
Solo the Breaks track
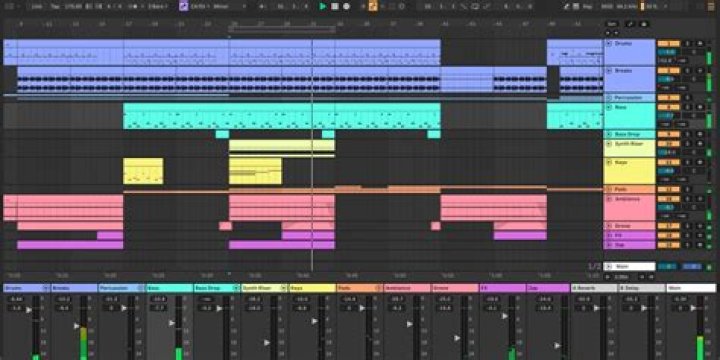[x=688, y=71]
